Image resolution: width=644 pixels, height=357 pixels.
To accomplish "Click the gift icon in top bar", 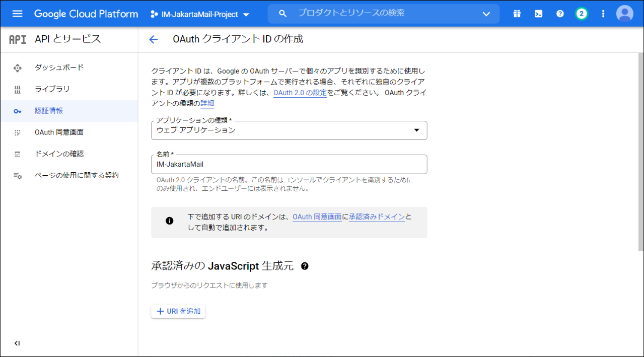I will (x=517, y=14).
